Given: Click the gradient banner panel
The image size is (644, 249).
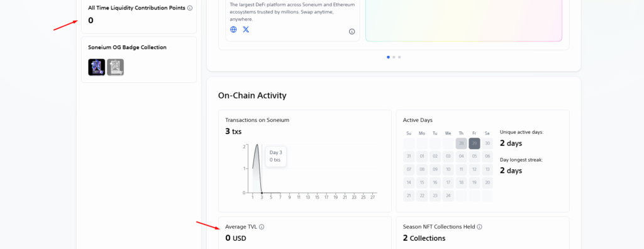Looking at the screenshot, I should [x=464, y=21].
